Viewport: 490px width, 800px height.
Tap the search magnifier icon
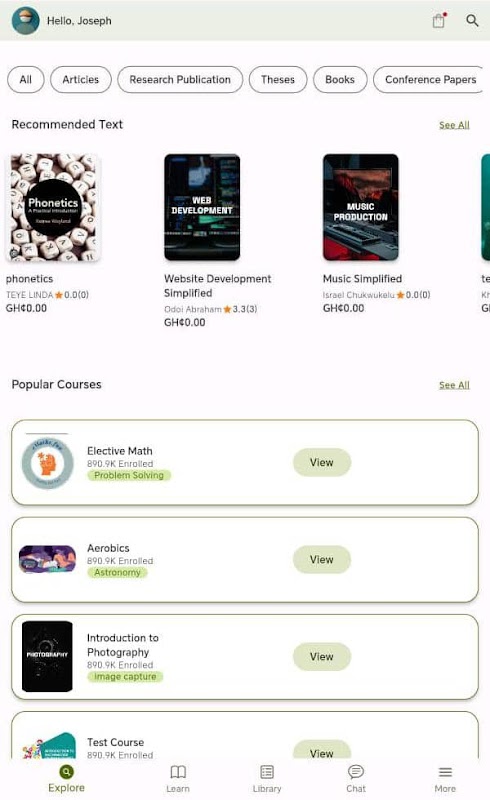(472, 20)
